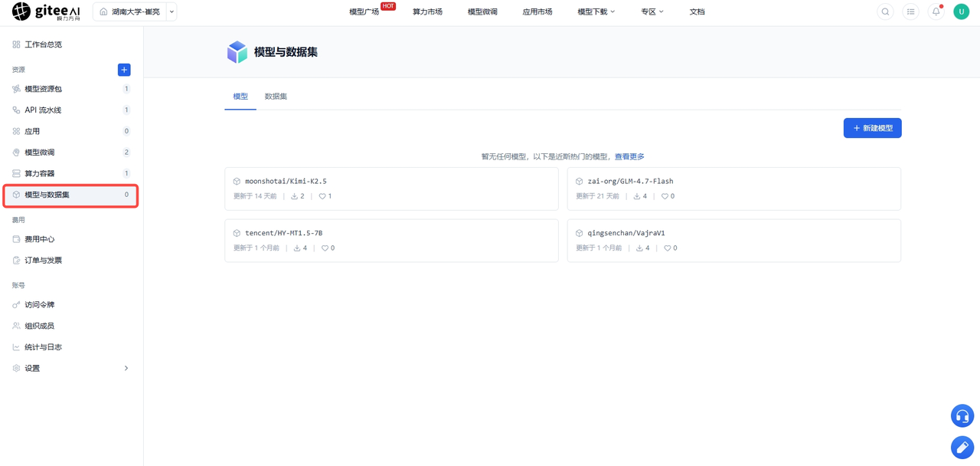
Task: Click the 工作台总览 grid icon
Action: click(16, 44)
